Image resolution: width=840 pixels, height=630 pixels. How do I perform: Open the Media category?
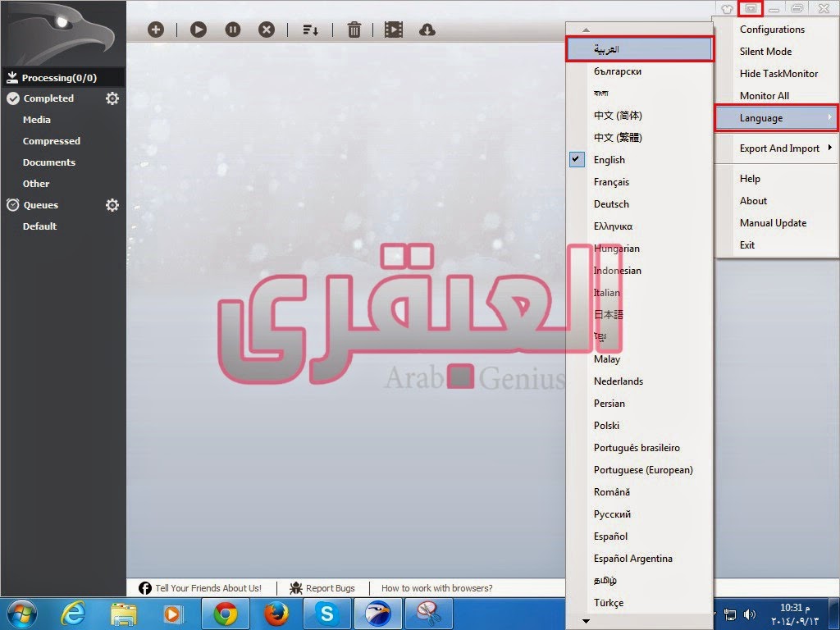(36, 120)
